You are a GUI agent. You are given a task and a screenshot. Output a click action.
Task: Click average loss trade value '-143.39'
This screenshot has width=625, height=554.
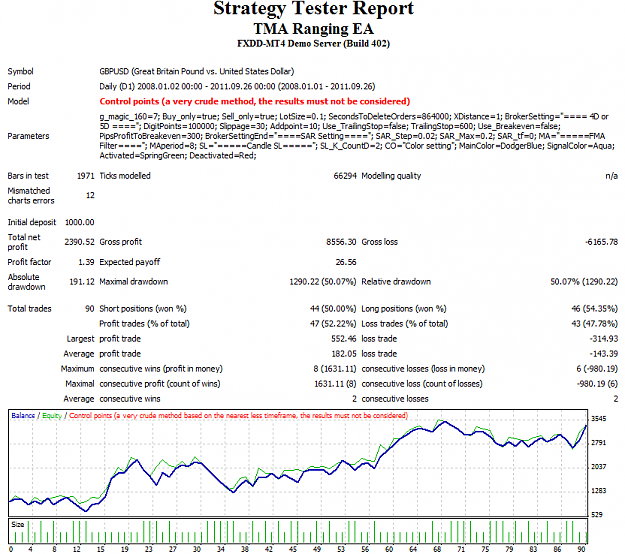(x=603, y=354)
